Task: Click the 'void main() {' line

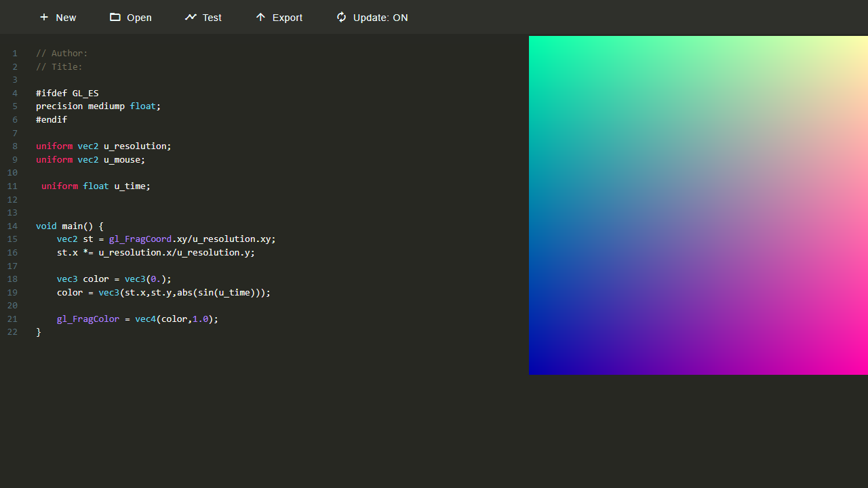Action: pyautogui.click(x=70, y=226)
